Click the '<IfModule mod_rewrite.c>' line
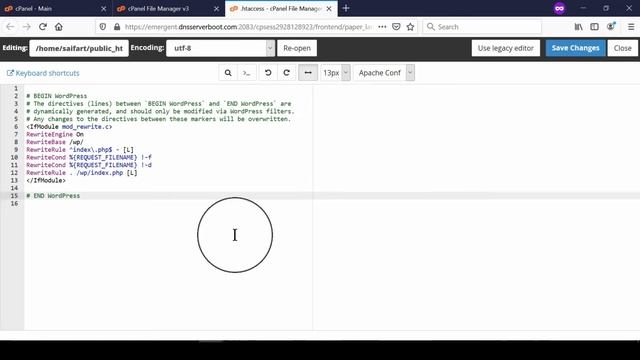640x360 pixels. 69,127
